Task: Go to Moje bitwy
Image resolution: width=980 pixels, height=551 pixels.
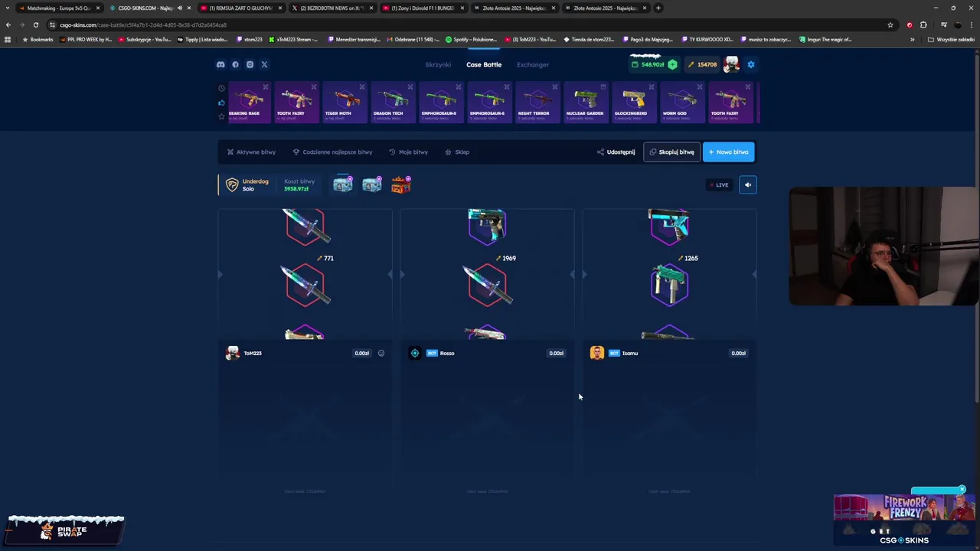Action: (x=408, y=152)
